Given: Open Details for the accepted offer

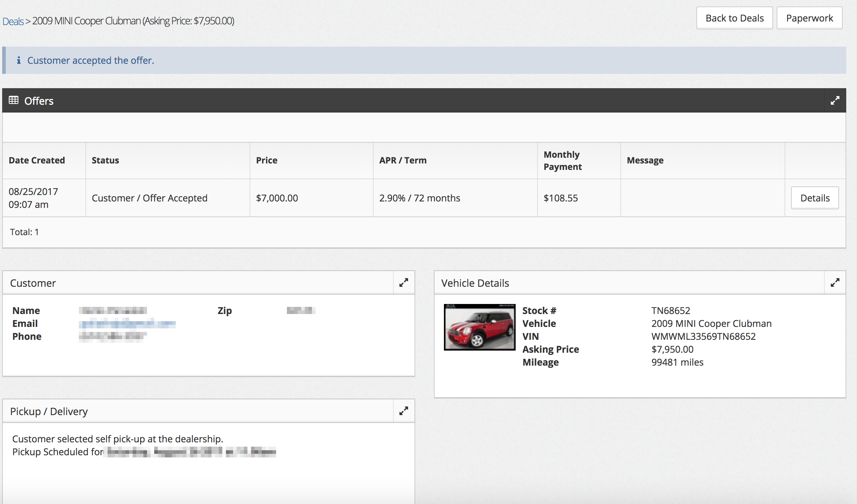Looking at the screenshot, I should coord(815,198).
